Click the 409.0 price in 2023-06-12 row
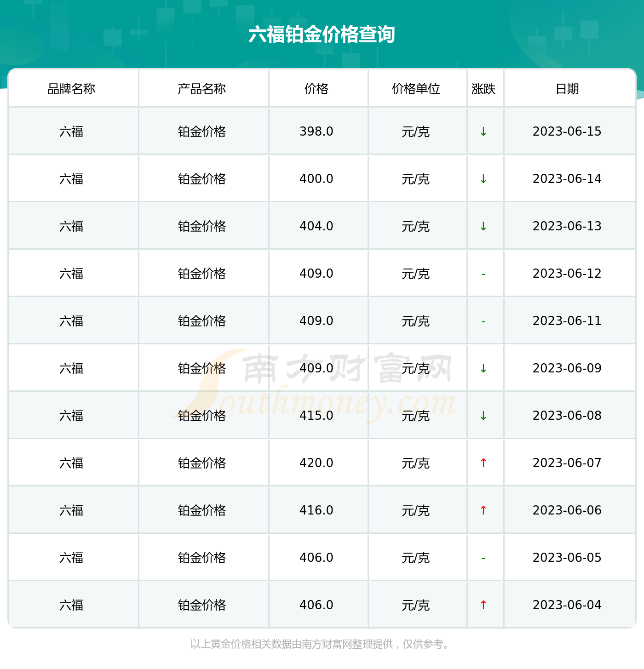 pos(316,274)
